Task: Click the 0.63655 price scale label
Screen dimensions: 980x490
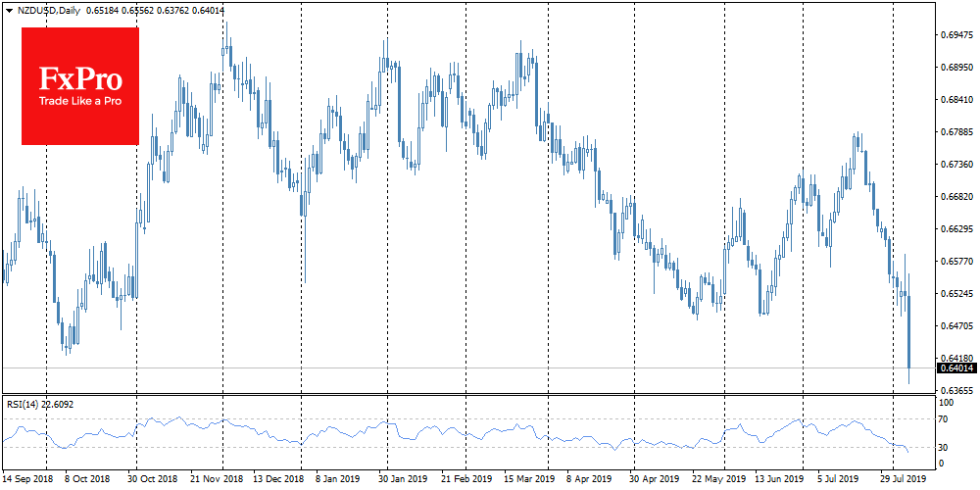Action: click(955, 391)
